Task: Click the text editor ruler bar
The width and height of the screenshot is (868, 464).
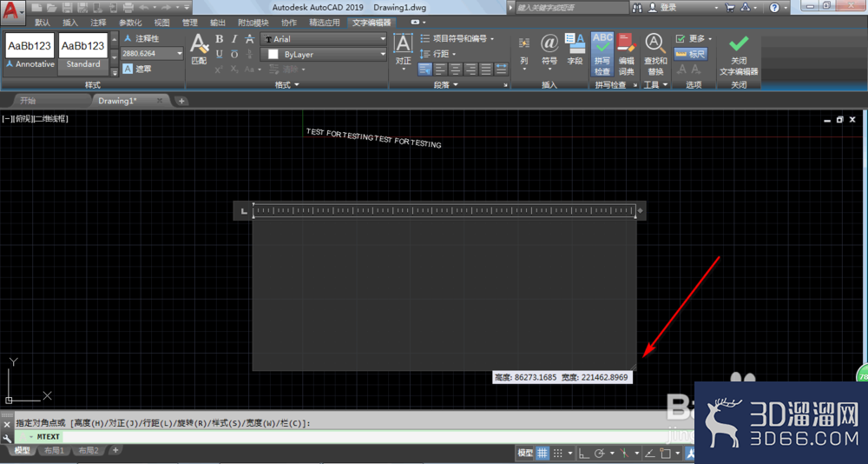Action: coord(444,210)
